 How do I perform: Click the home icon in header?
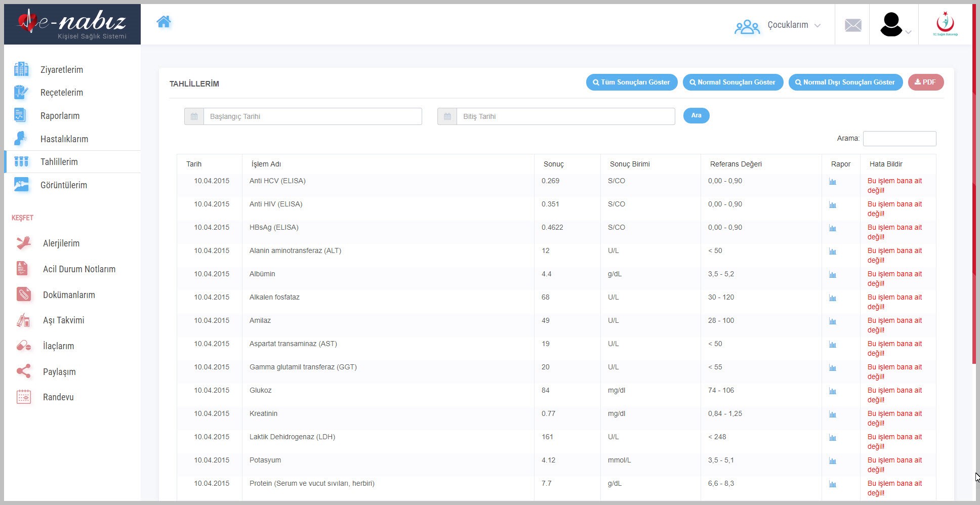coord(164,22)
